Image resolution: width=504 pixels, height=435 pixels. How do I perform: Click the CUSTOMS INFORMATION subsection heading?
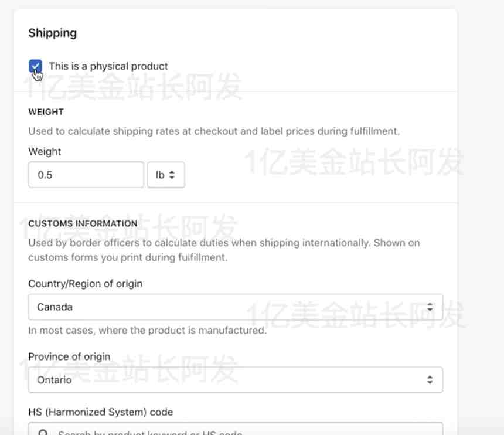click(83, 223)
